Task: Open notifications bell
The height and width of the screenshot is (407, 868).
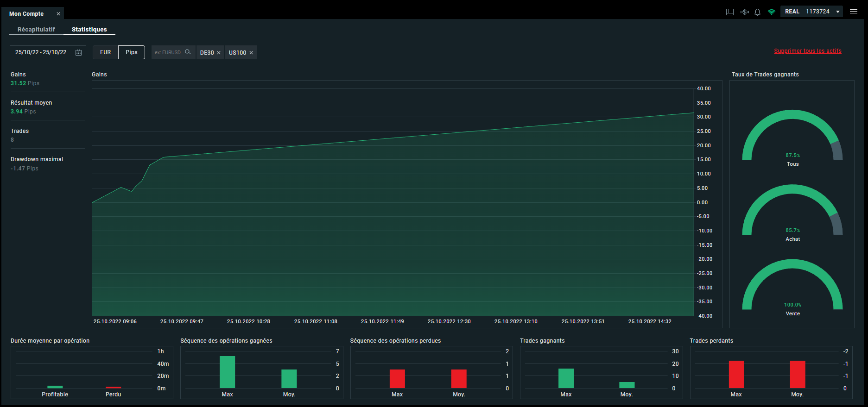Action: coord(758,12)
